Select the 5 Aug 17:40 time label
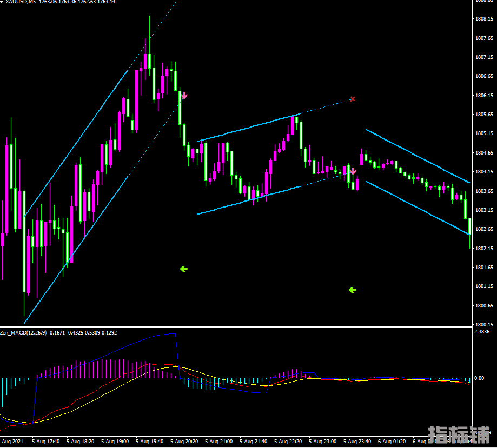 pyautogui.click(x=47, y=442)
